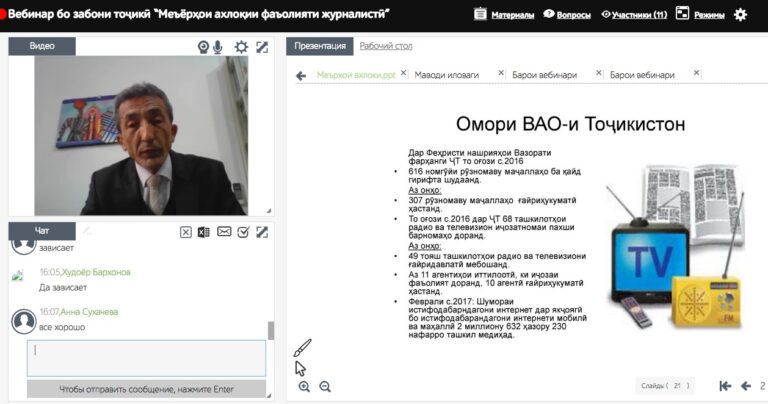This screenshot has height=404, width=768.
Task: Select the Маводи иловаги tab
Action: click(447, 75)
